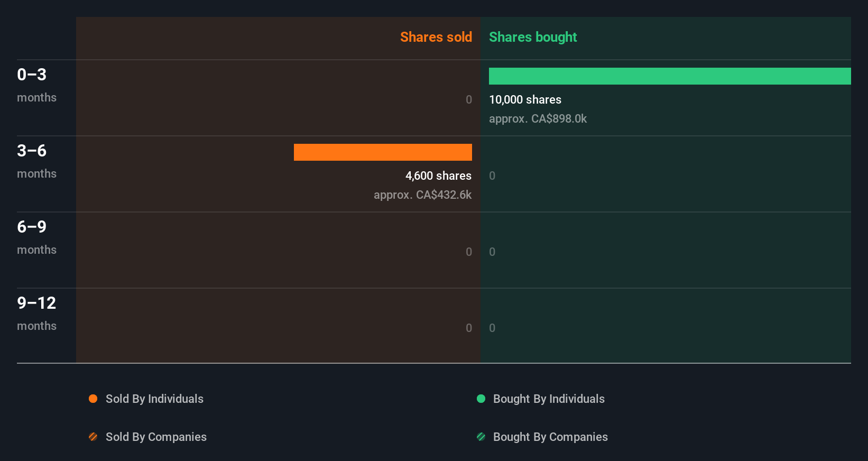Click the 10,000 shares label
868x461 pixels.
click(525, 99)
